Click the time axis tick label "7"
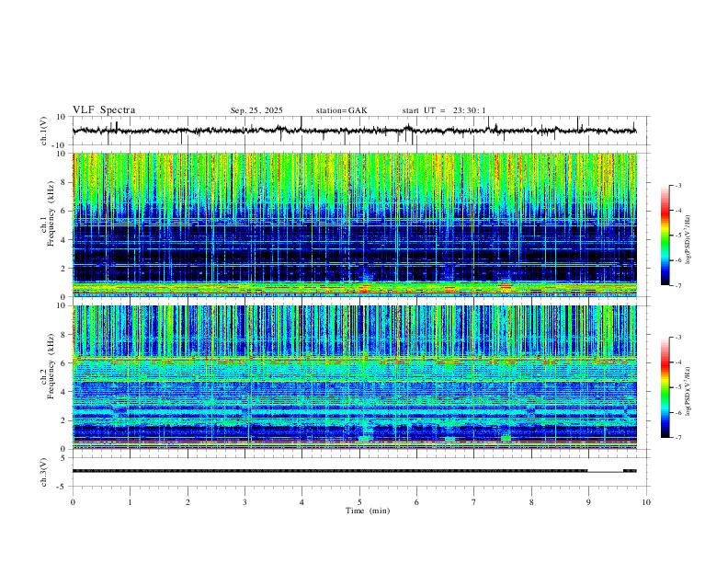Screen dimensions: 728x563 [x=474, y=502]
